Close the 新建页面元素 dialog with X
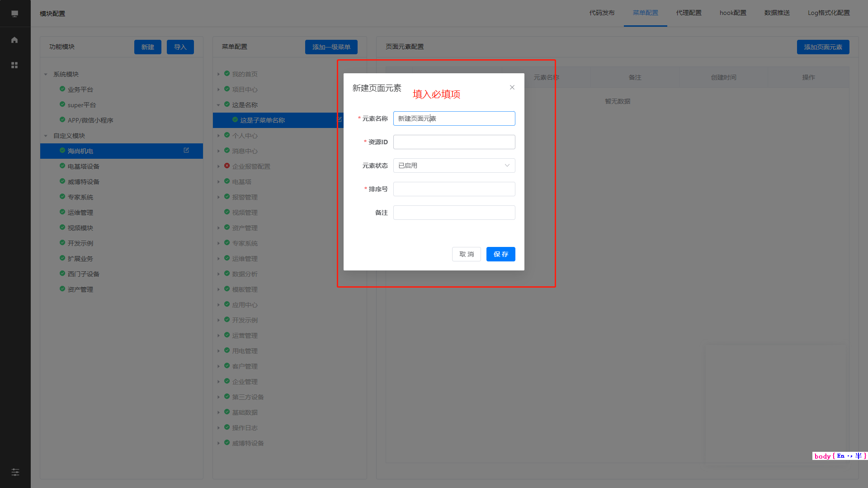The image size is (868, 488). pos(512,87)
